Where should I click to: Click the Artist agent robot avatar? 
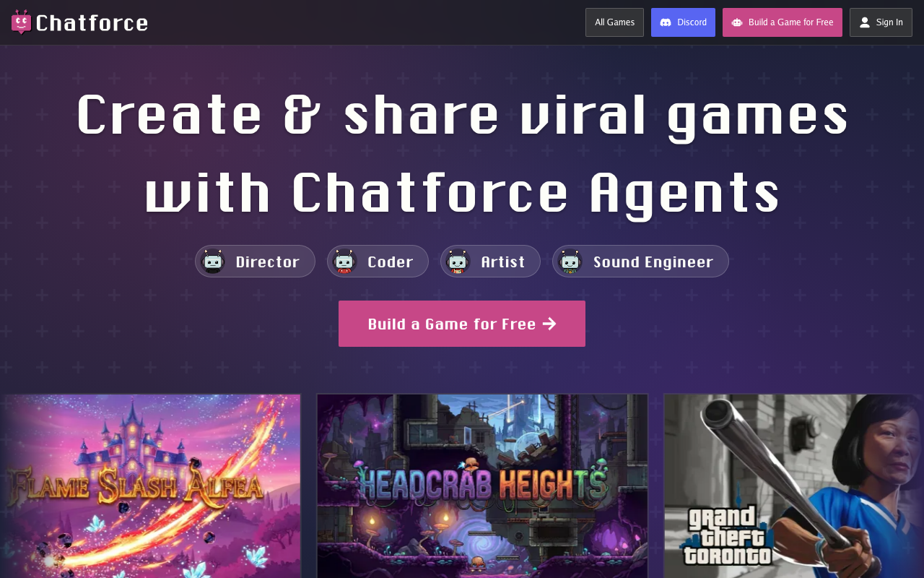click(x=458, y=262)
